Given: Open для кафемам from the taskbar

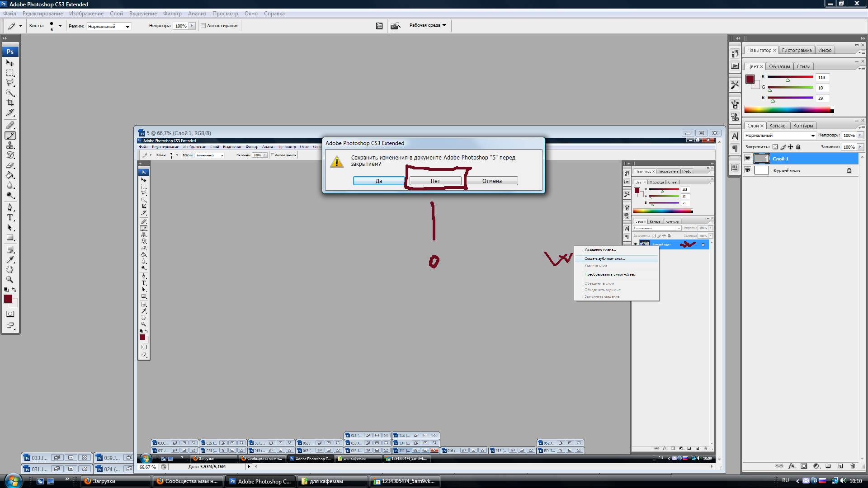Looking at the screenshot, I should (x=333, y=481).
